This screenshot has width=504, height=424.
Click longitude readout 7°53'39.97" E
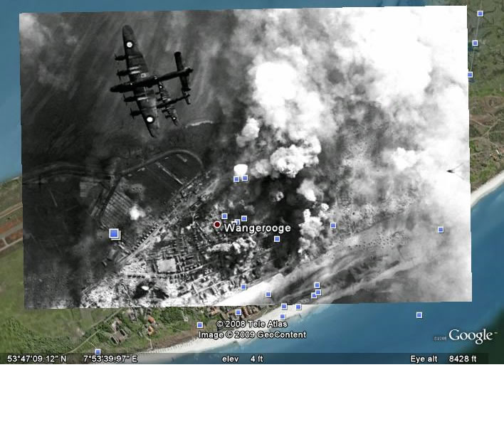110,359
